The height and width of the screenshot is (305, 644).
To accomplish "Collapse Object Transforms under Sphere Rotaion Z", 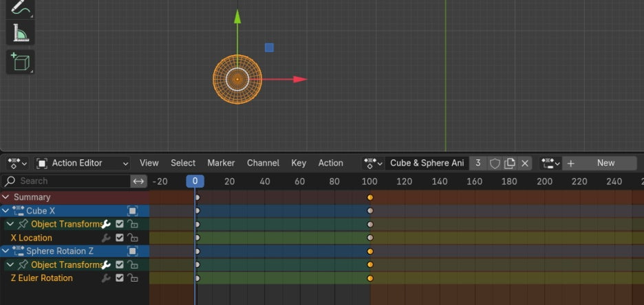I will click(10, 264).
